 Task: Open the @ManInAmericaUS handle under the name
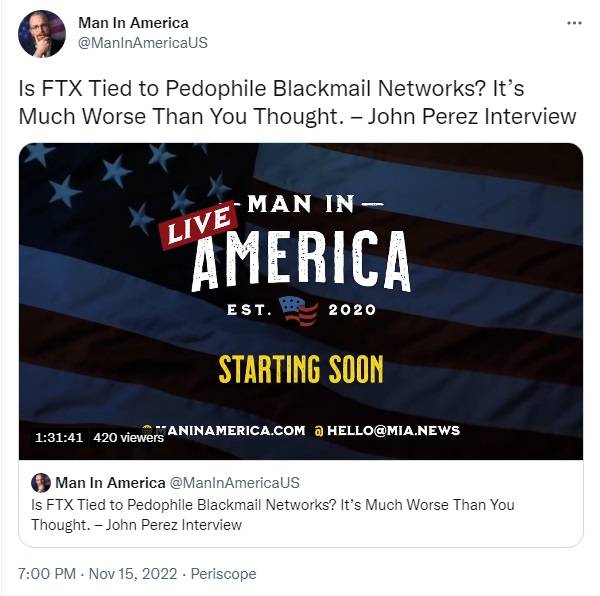[x=143, y=43]
